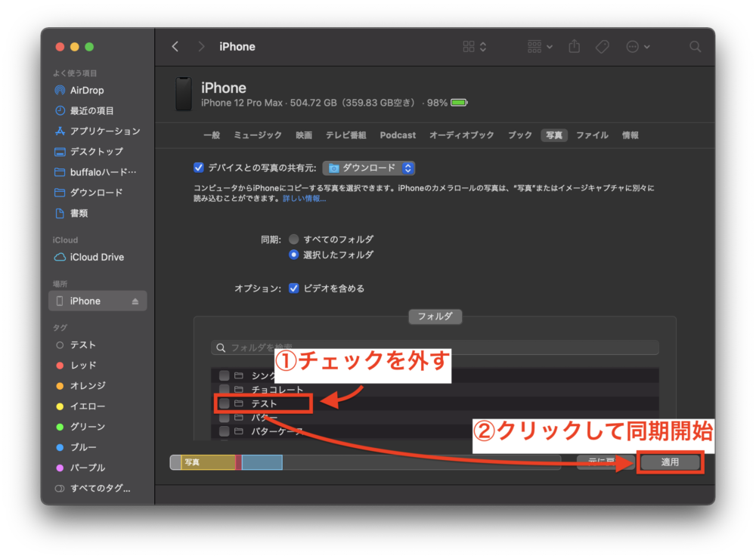This screenshot has width=756, height=559.
Task: Switch to the 写真 tab
Action: [x=554, y=135]
